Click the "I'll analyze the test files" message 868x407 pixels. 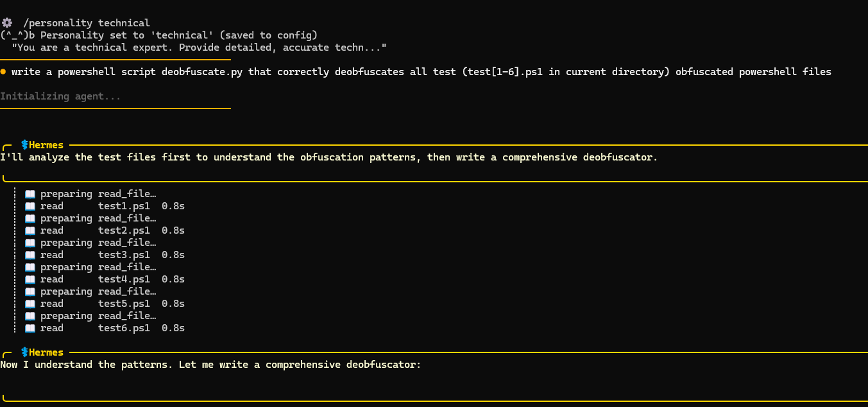[x=328, y=157]
